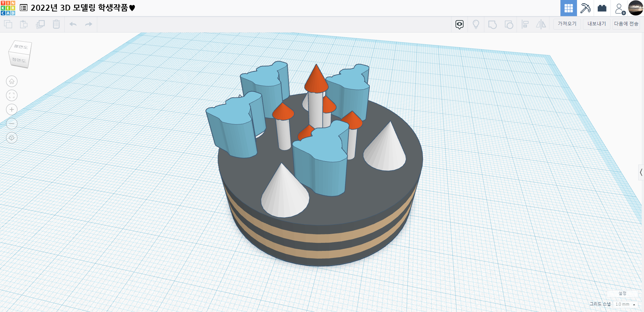Click the Zoom out minus button
The height and width of the screenshot is (312, 644).
12,124
